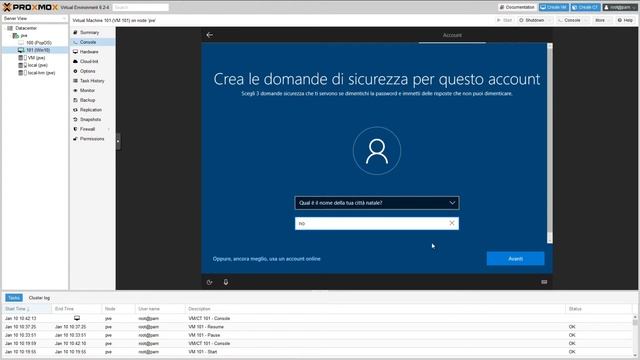The height and width of the screenshot is (360, 640).
Task: Click the Account tab in Windows setup
Action: tap(452, 36)
